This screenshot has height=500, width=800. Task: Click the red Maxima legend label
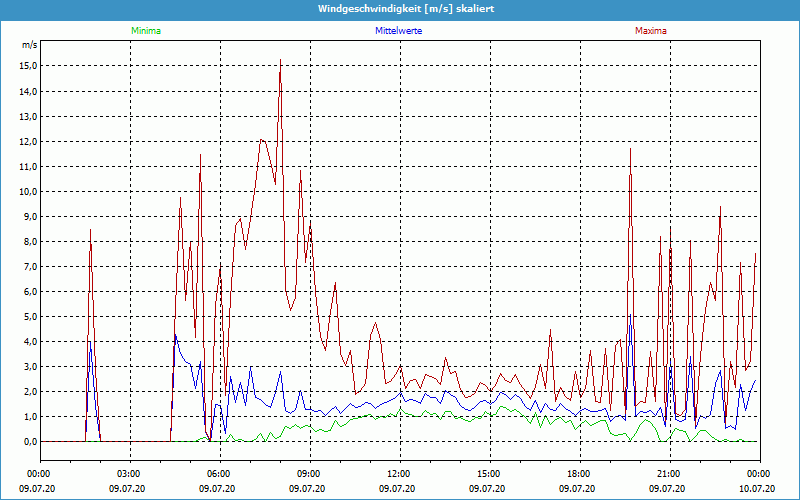(x=650, y=31)
